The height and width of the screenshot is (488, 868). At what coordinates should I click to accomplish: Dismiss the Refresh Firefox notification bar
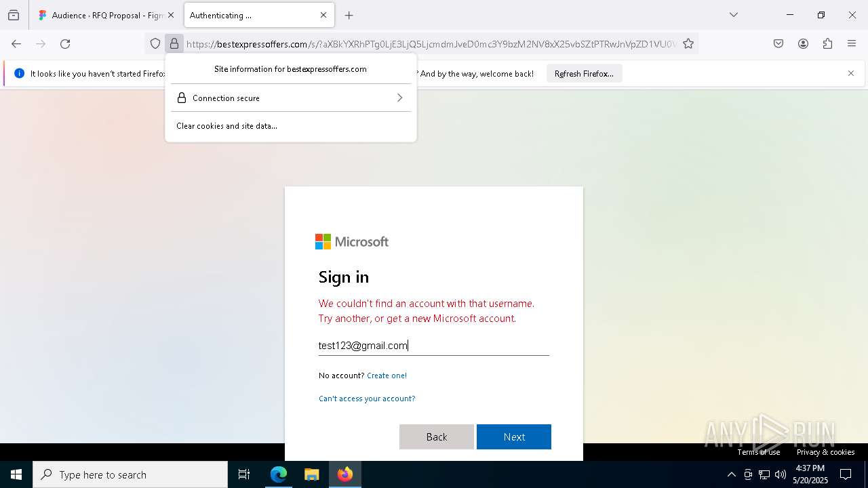851,73
